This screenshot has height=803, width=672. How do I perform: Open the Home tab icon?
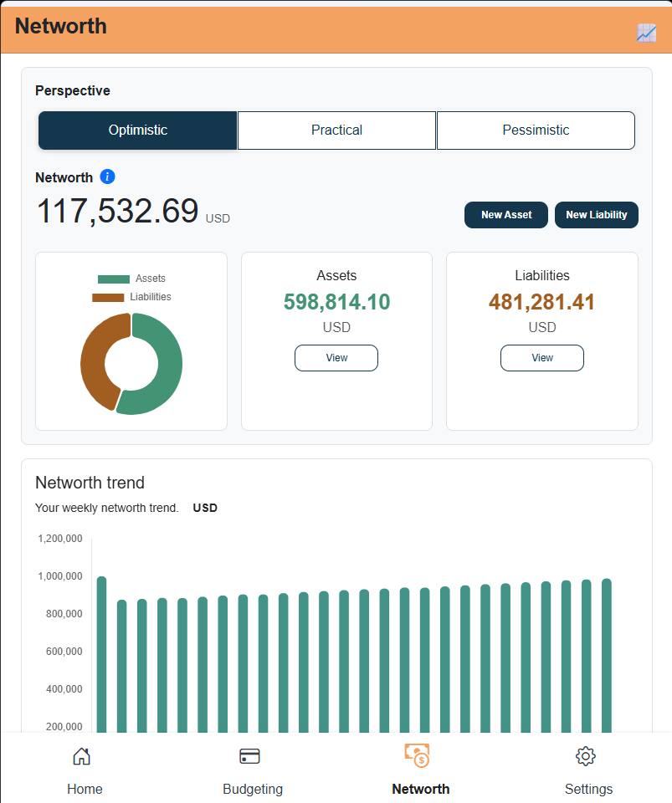tap(81, 756)
